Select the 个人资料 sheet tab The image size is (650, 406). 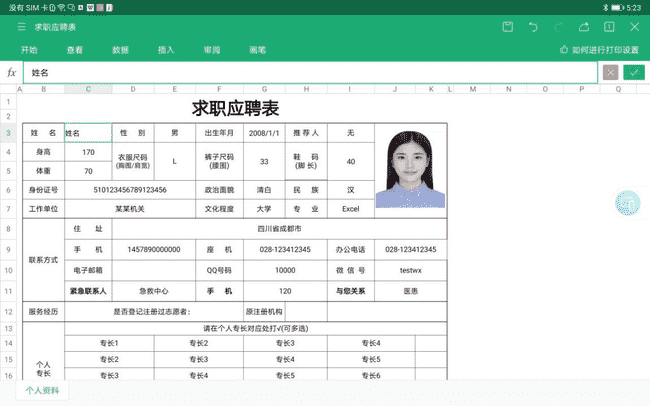pyautogui.click(x=42, y=391)
